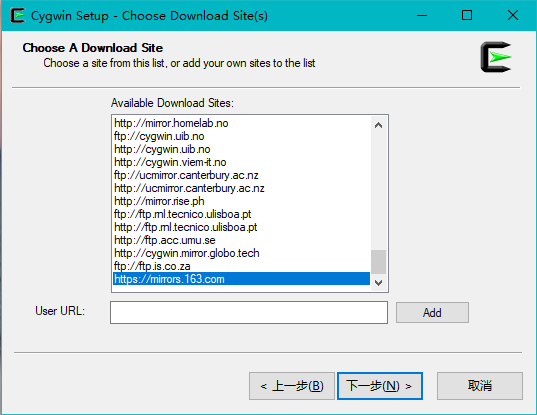537x415 pixels.
Task: Click the large Cygwin logo in header
Action: pyautogui.click(x=496, y=57)
